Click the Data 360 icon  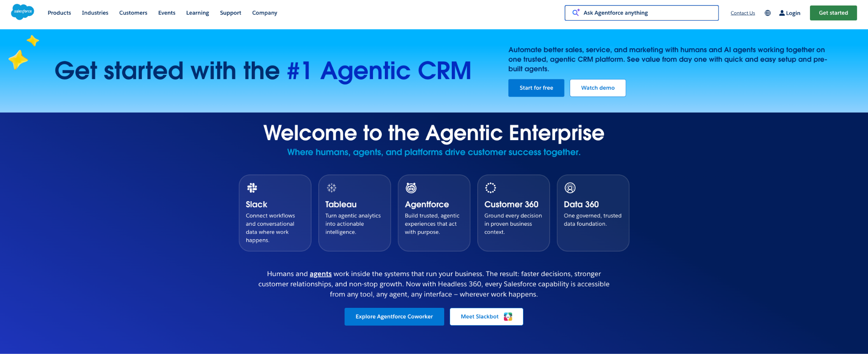[570, 188]
